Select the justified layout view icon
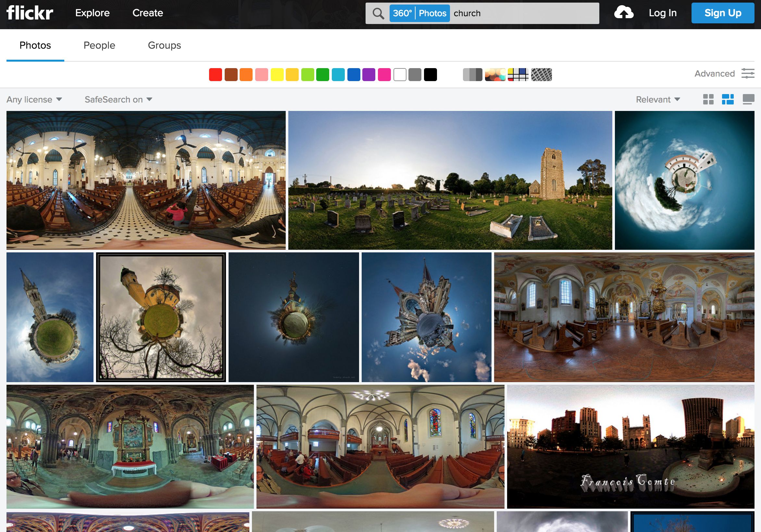Image resolution: width=761 pixels, height=532 pixels. [x=728, y=99]
